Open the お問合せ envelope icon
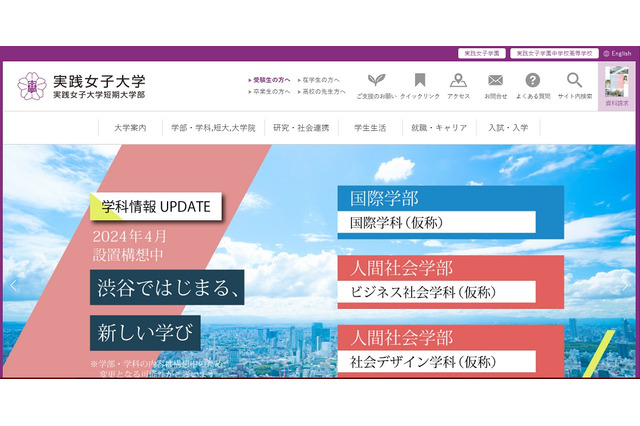 pyautogui.click(x=496, y=80)
